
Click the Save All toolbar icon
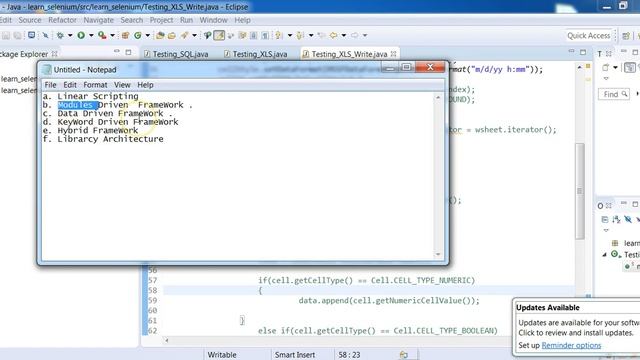(x=18, y=36)
